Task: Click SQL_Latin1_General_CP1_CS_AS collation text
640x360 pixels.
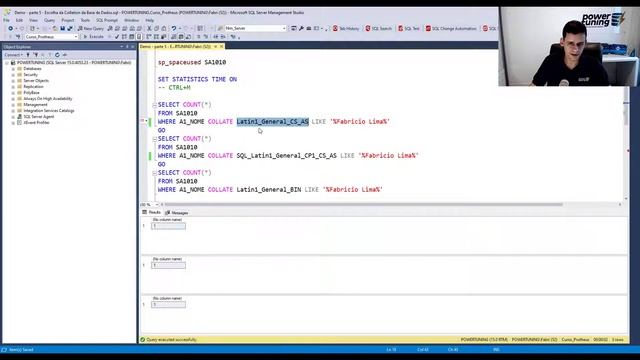Action: pos(287,156)
